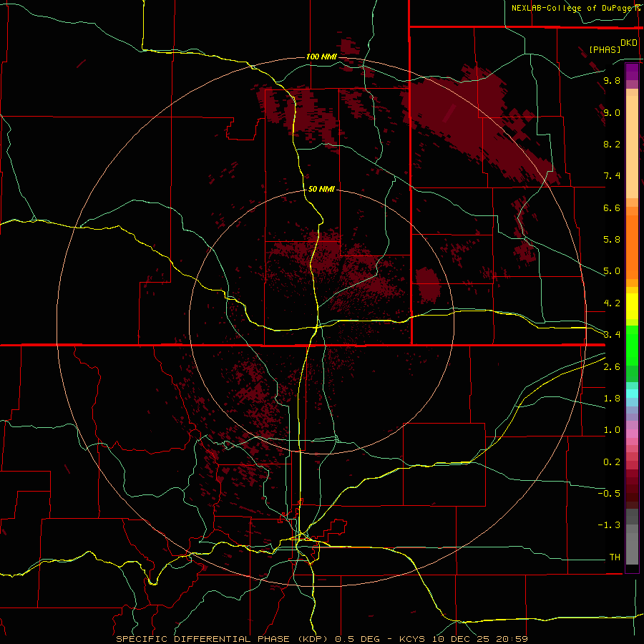Pick the bright yellow band on the color bar
The height and width of the screenshot is (644, 644).
pyautogui.click(x=632, y=306)
